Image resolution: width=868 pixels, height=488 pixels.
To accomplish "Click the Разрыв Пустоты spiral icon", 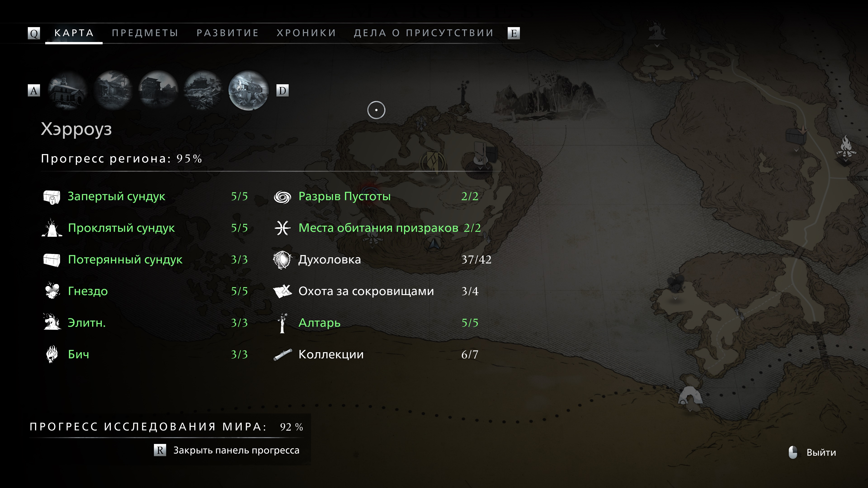I will pos(282,197).
